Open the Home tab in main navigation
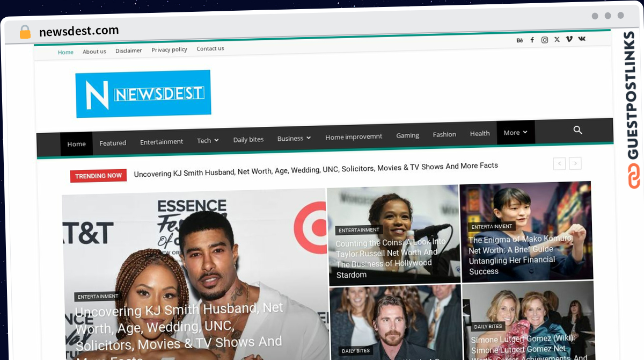The image size is (644, 360). pyautogui.click(x=76, y=144)
